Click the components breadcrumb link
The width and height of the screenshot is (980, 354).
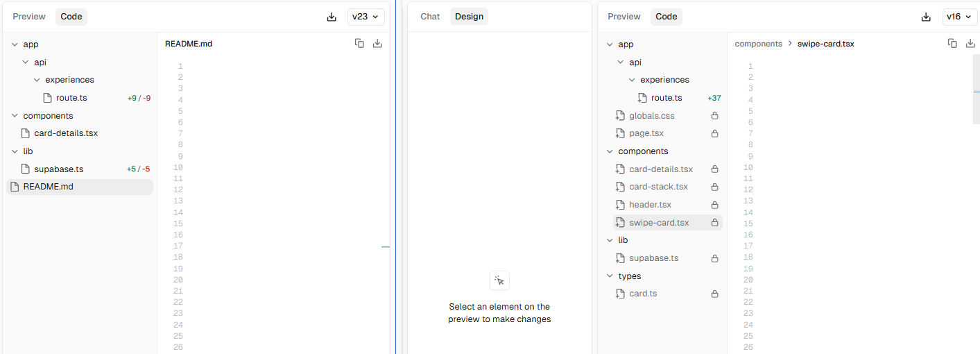pyautogui.click(x=758, y=44)
